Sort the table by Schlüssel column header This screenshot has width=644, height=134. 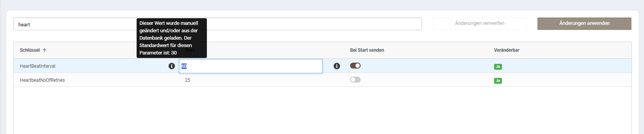(x=30, y=50)
